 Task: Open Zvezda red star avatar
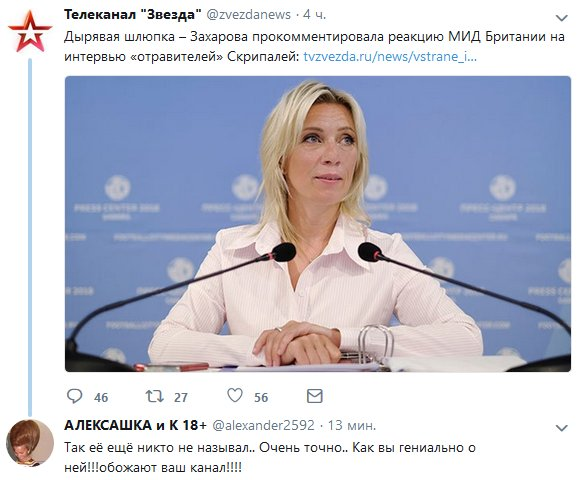tap(30, 32)
